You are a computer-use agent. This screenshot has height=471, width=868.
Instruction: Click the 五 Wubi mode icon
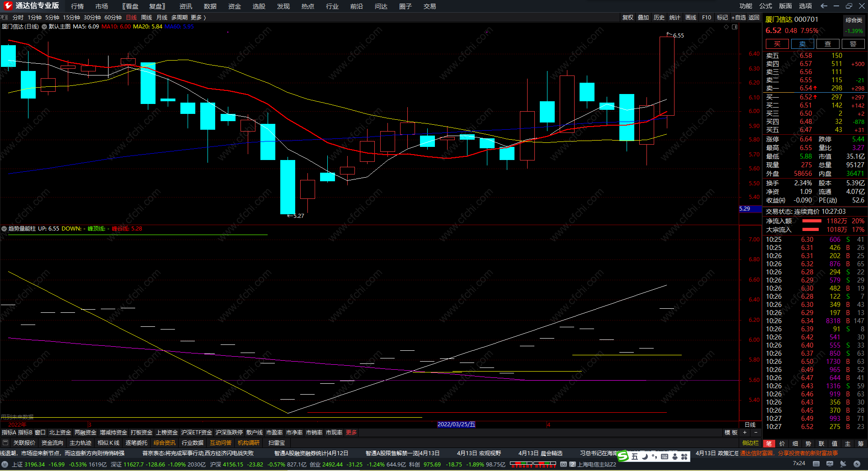(x=635, y=457)
